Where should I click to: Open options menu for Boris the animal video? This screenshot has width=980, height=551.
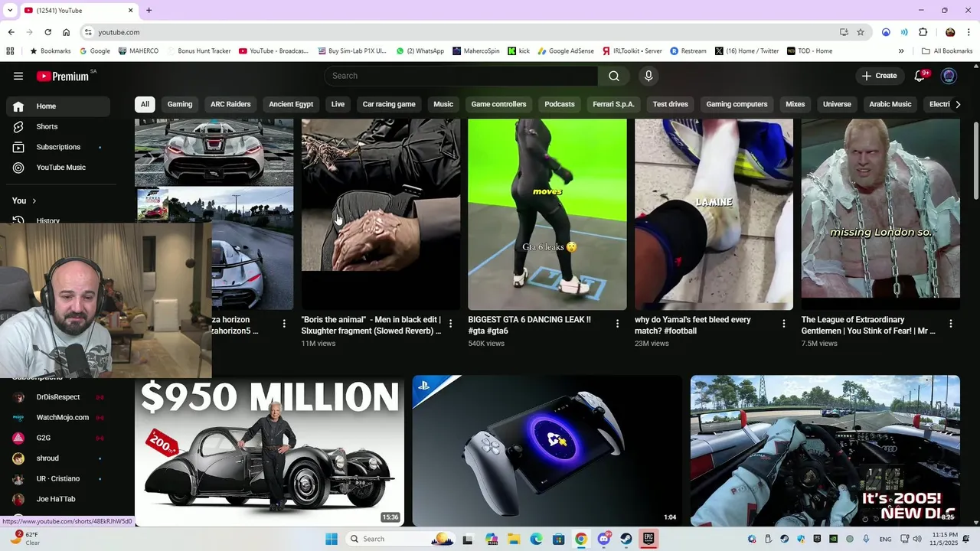pos(450,324)
